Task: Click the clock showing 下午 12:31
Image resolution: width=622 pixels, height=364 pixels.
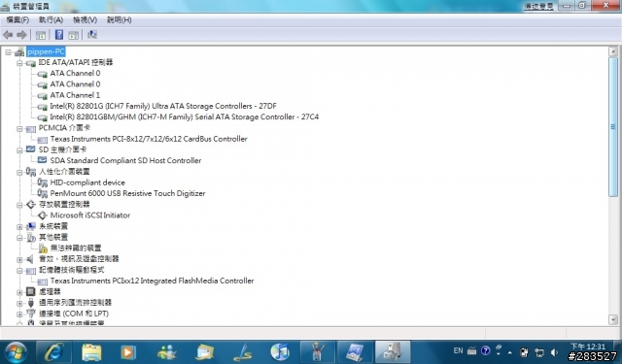Action: [x=588, y=347]
